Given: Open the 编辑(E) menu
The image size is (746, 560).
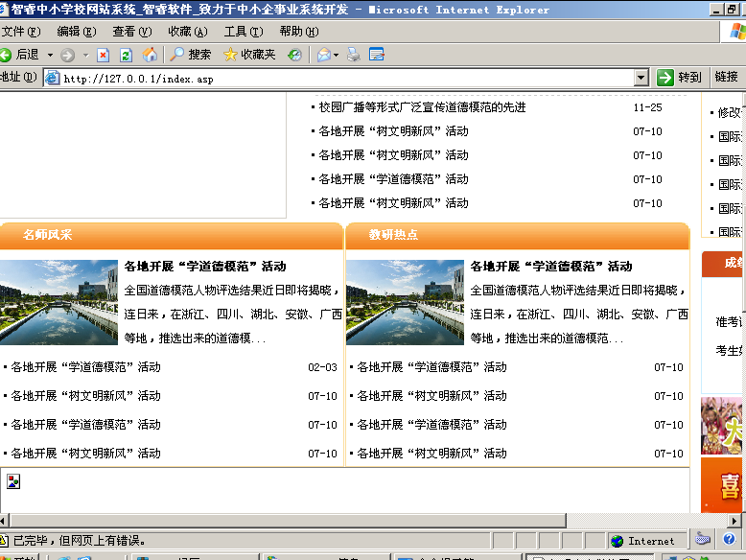Looking at the screenshot, I should [x=76, y=32].
